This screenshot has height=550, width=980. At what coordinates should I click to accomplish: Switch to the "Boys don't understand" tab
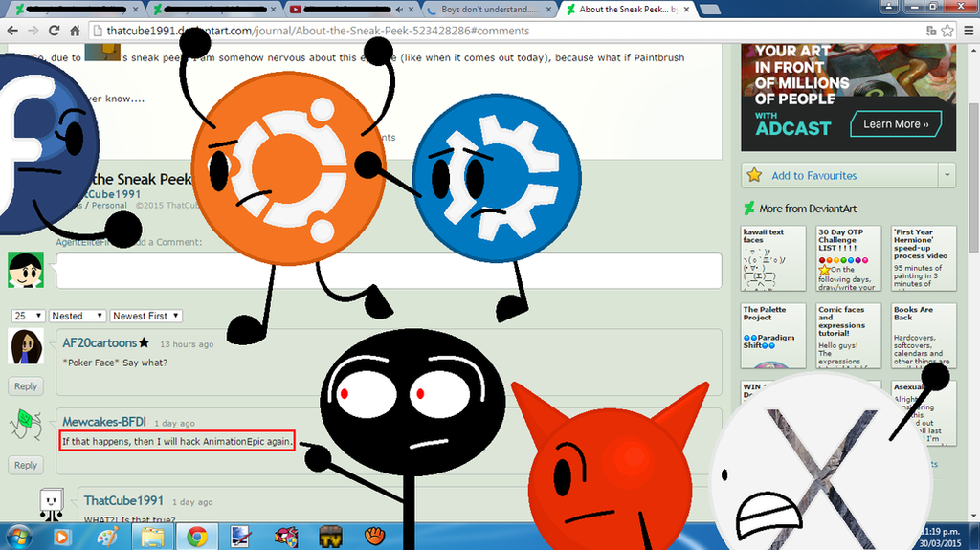(x=488, y=10)
